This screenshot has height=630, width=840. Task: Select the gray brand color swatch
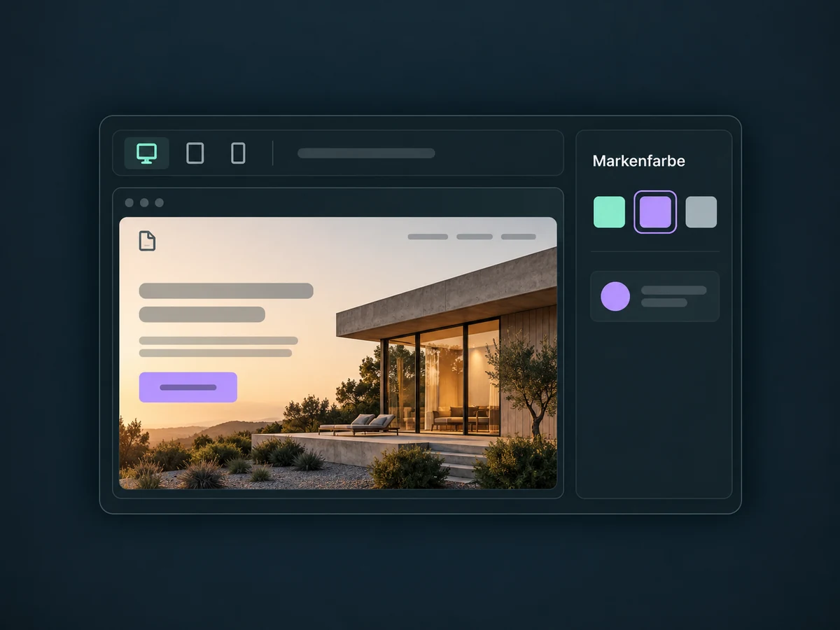point(701,212)
